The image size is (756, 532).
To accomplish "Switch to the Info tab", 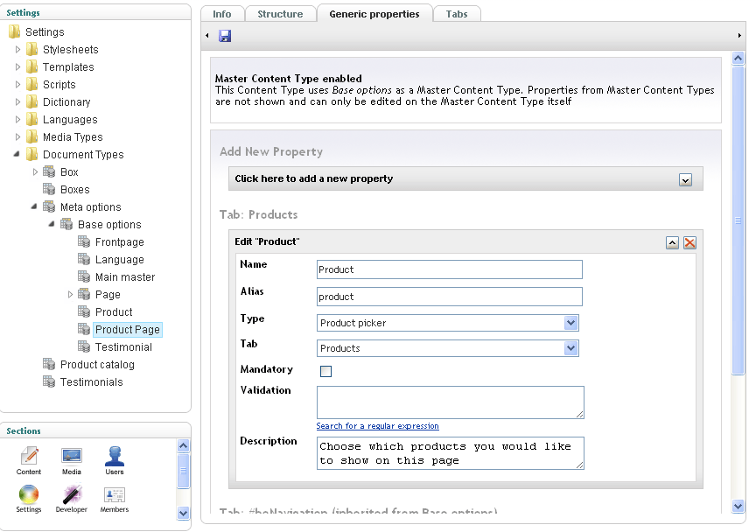I will [222, 14].
